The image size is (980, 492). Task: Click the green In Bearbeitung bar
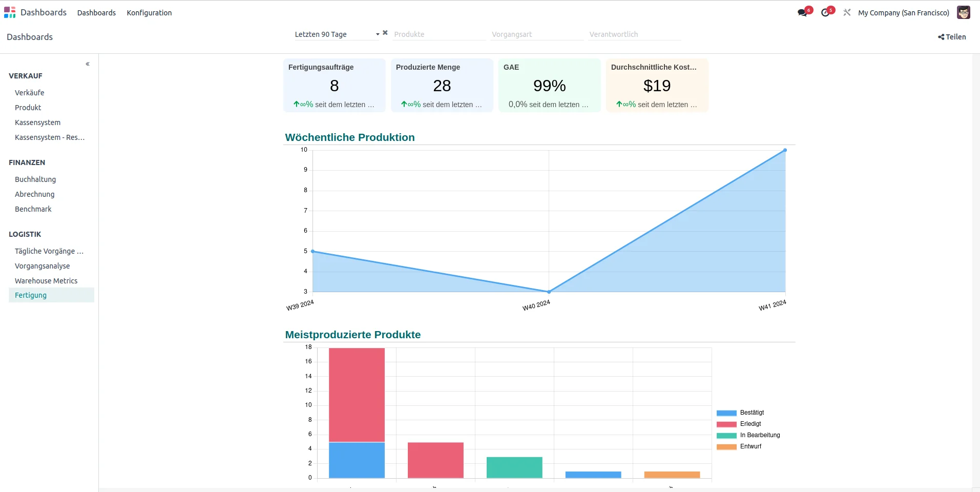pyautogui.click(x=514, y=467)
